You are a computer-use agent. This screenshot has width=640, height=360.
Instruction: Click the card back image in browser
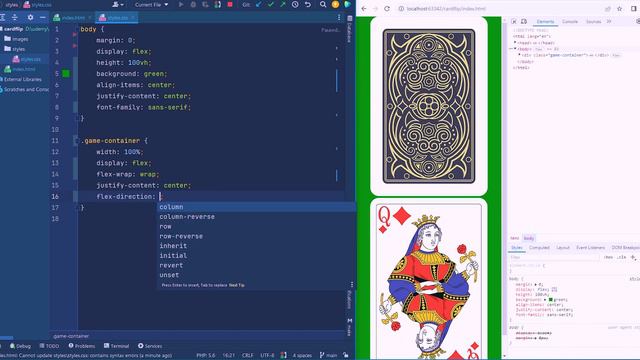pyautogui.click(x=429, y=106)
